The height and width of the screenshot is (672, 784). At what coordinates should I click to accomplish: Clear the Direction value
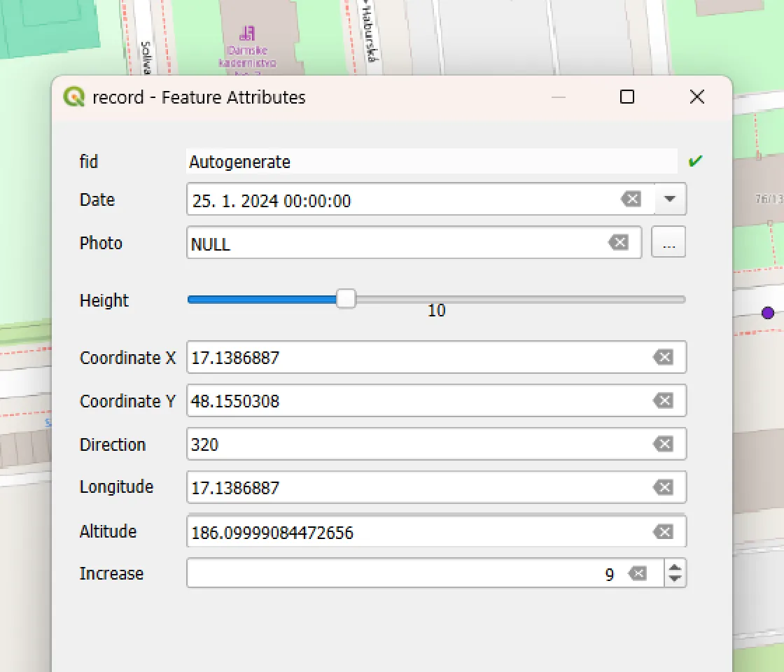[664, 444]
